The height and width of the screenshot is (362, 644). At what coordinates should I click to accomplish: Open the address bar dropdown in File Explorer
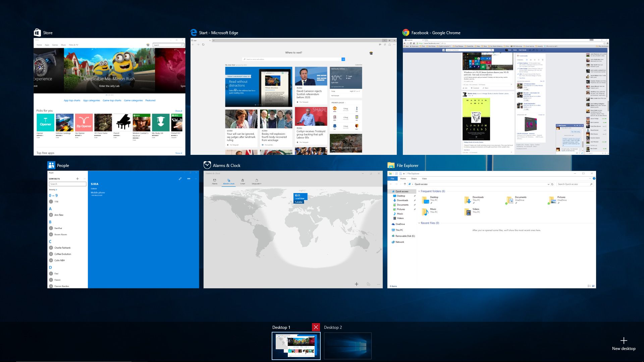548,184
